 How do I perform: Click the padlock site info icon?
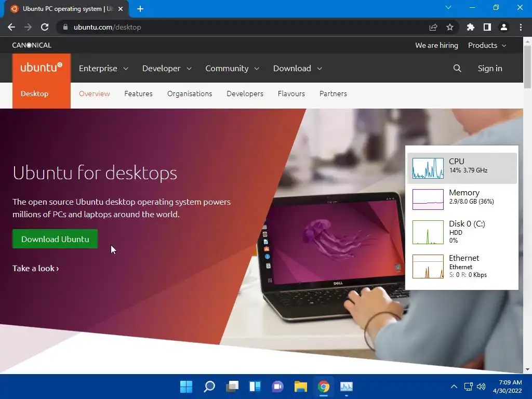pyautogui.click(x=65, y=27)
